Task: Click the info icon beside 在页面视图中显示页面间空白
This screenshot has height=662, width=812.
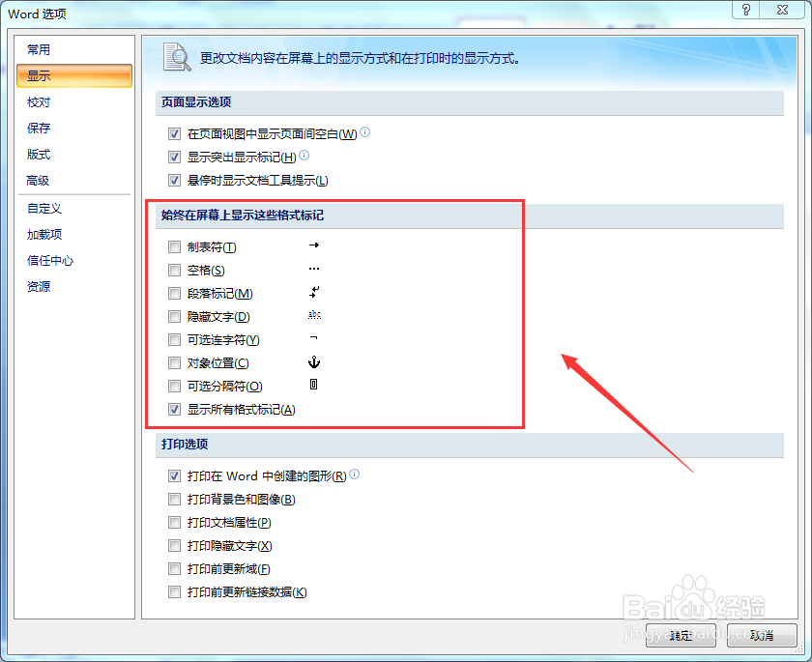Action: coord(365,132)
